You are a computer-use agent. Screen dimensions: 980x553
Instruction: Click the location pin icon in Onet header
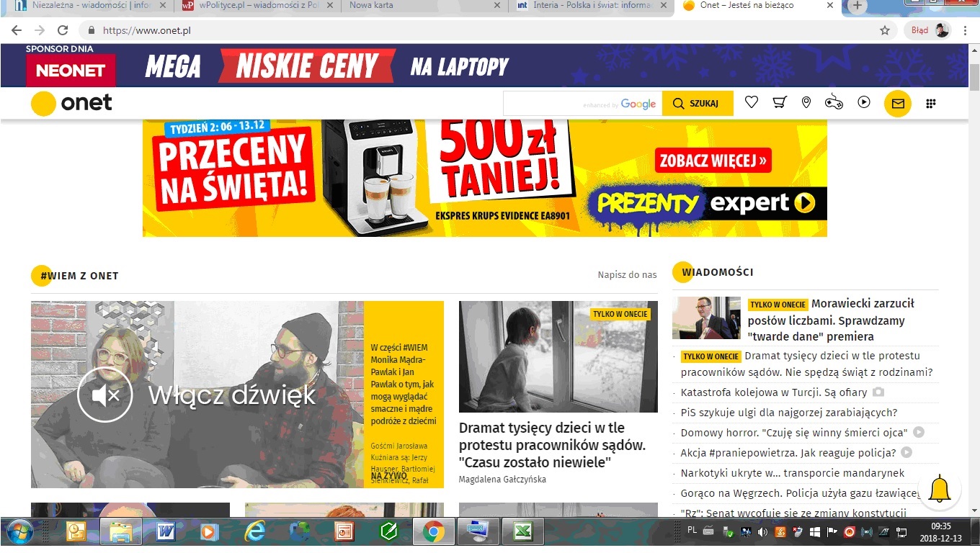[806, 103]
